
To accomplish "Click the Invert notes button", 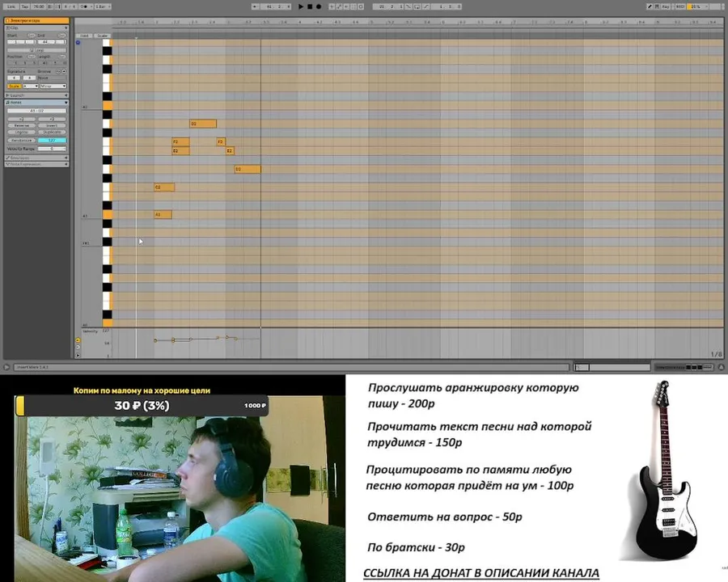I will [x=52, y=125].
